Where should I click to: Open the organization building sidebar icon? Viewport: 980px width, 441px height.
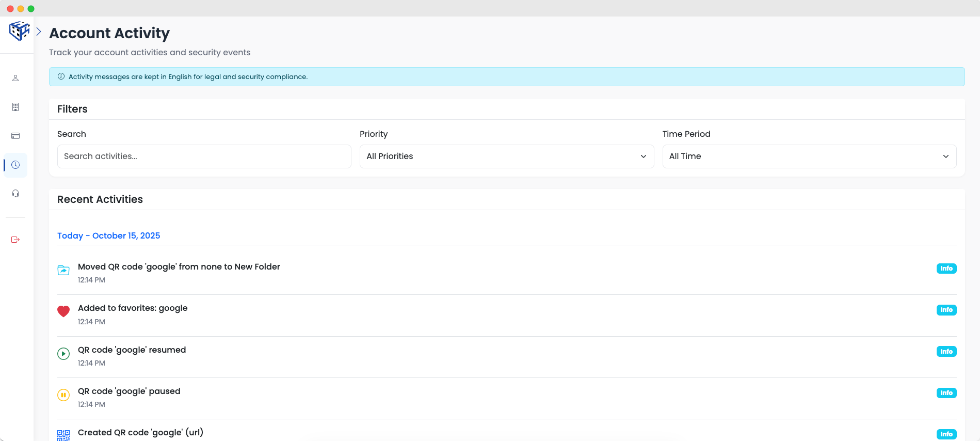pyautogui.click(x=15, y=107)
